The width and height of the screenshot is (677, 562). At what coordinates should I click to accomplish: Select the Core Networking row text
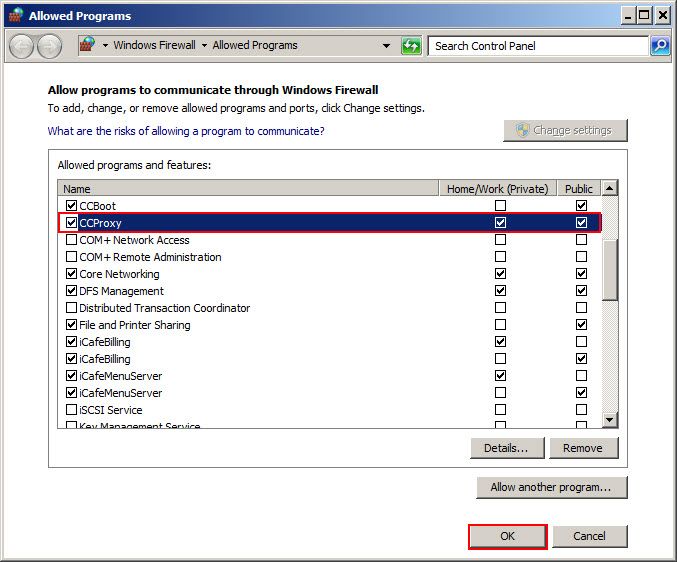(119, 274)
